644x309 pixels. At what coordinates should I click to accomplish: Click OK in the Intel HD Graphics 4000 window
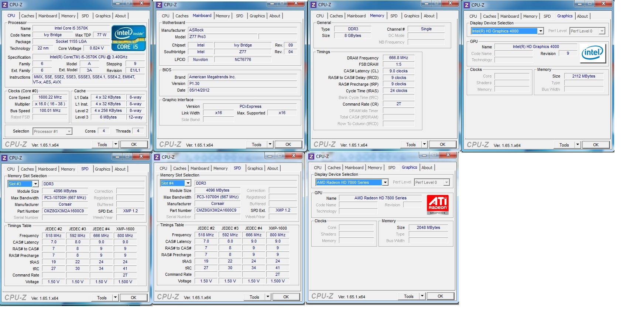[596, 145]
